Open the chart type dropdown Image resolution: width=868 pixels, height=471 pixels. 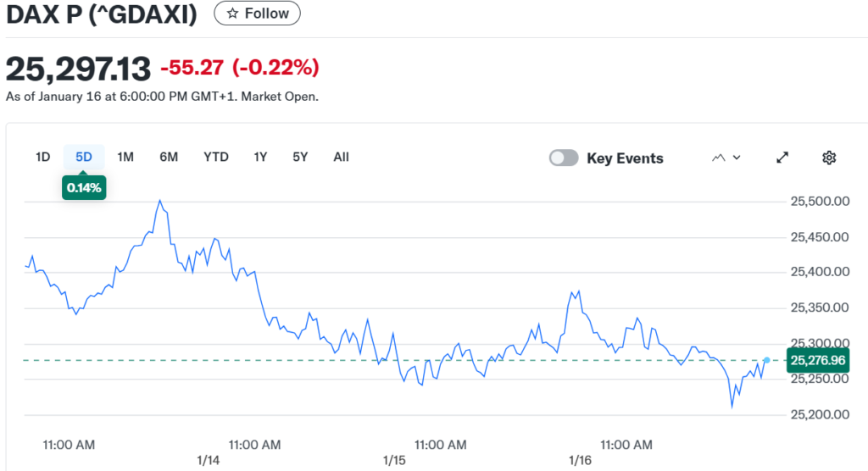pyautogui.click(x=726, y=158)
